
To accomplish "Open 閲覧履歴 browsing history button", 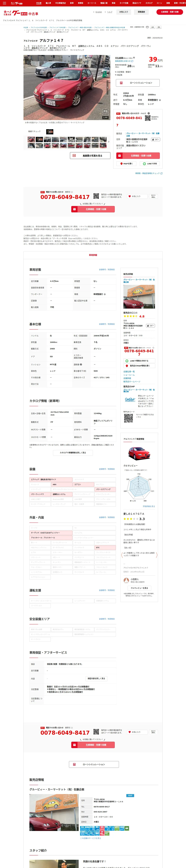I will pyautogui.click(x=141, y=12).
